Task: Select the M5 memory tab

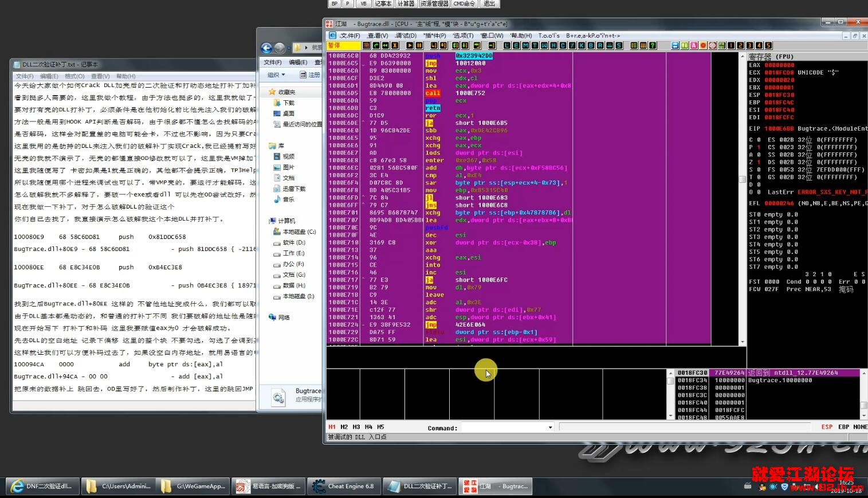Action: pyautogui.click(x=381, y=427)
